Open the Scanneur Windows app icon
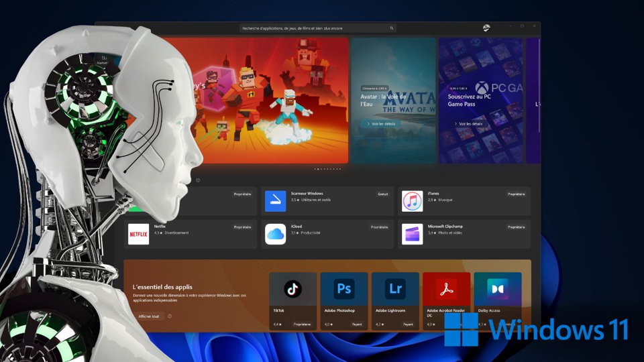Screen dimensions: 644x362 [x=276, y=201]
